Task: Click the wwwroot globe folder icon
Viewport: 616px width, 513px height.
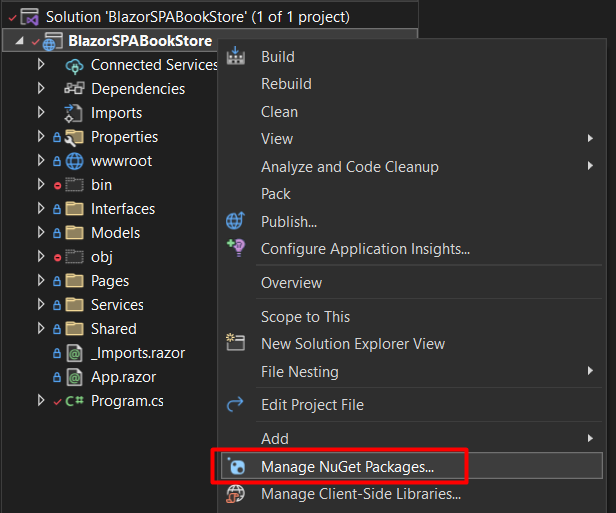Action: (74, 161)
